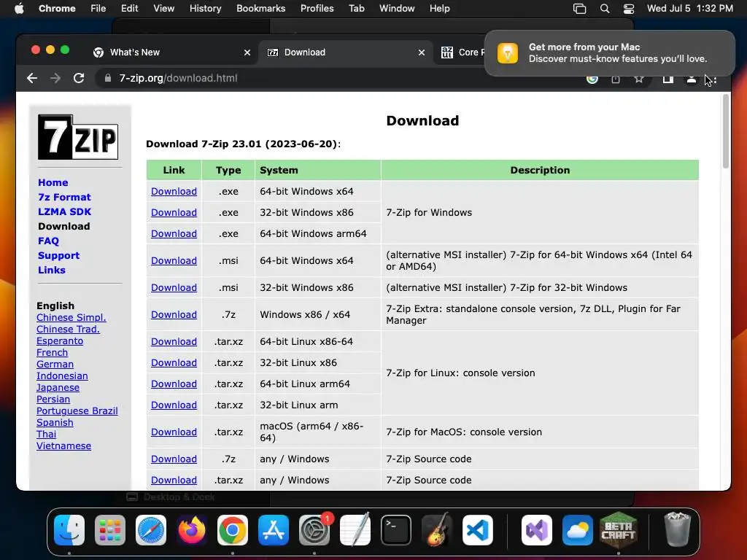The width and height of the screenshot is (747, 560).
Task: Open the LZMA SDK sidebar link
Action: 64,212
